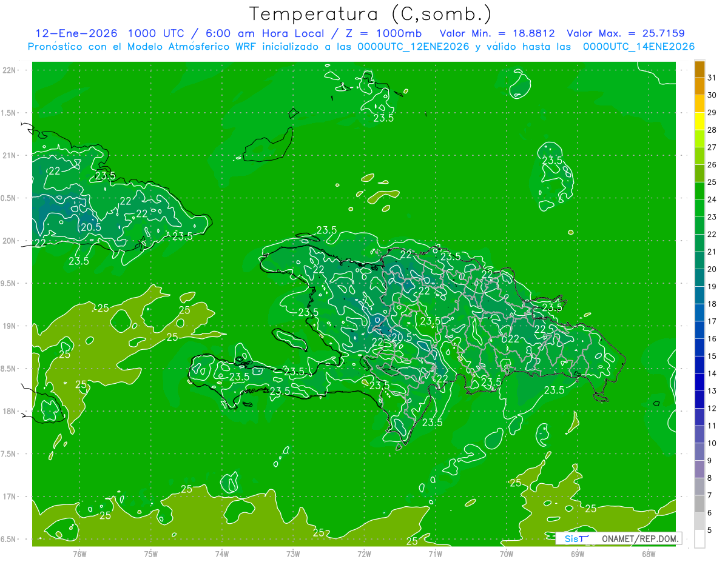The width and height of the screenshot is (728, 562).
Task: Click the '31' color-scale label
Action: coord(712,78)
